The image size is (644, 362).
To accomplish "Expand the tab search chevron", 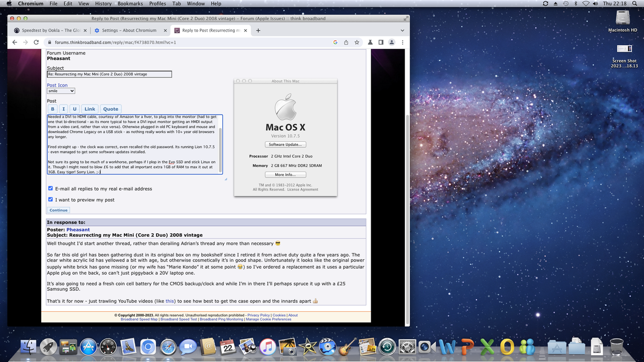I will 403,30.
